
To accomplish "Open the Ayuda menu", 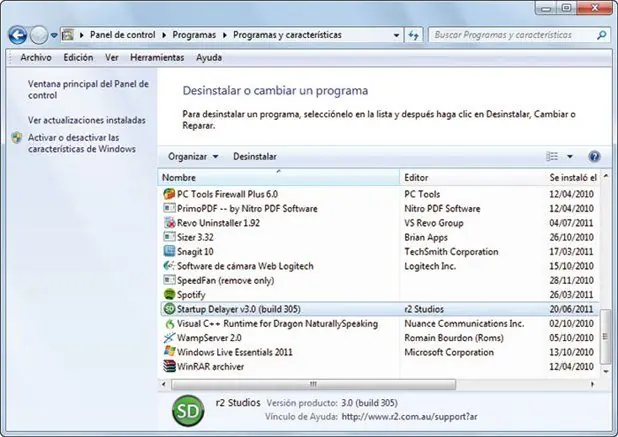I will click(x=209, y=58).
